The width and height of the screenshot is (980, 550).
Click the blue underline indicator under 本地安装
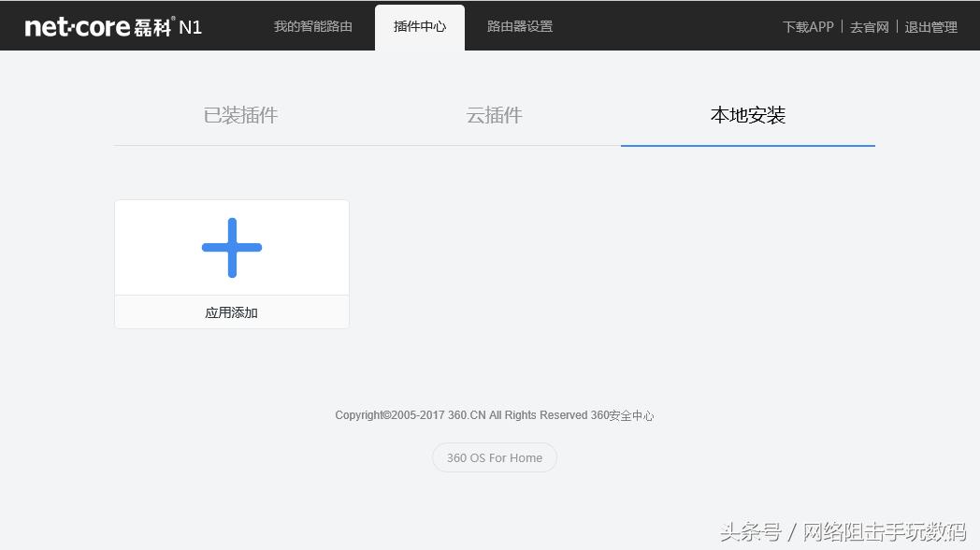tap(748, 145)
